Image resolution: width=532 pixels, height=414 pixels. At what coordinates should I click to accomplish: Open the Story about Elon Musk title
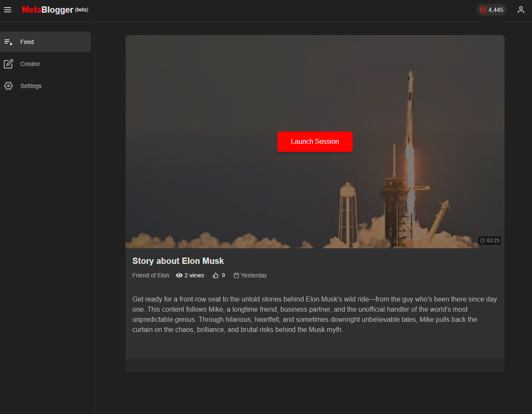pos(178,261)
